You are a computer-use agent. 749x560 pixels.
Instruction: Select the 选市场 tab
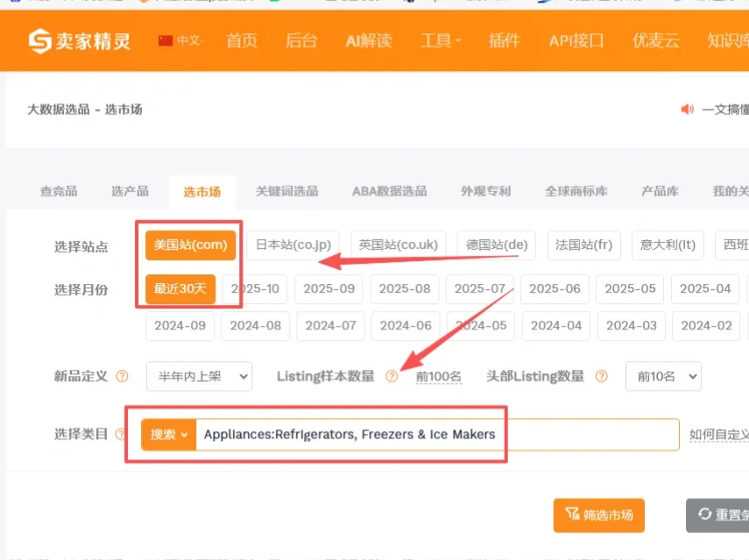click(x=202, y=192)
